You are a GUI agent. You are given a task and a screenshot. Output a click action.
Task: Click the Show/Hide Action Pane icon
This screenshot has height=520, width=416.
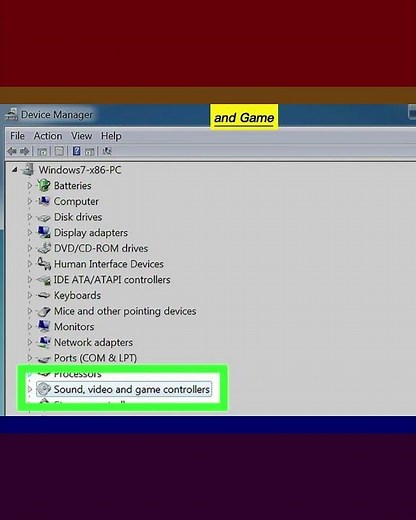tap(89, 152)
